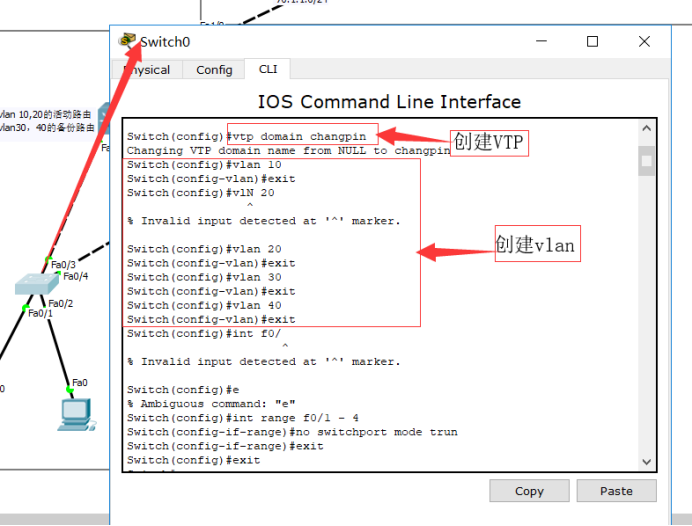Viewport: 692px width, 526px height.
Task: Click the Fa0/2 port label
Action: [60, 303]
